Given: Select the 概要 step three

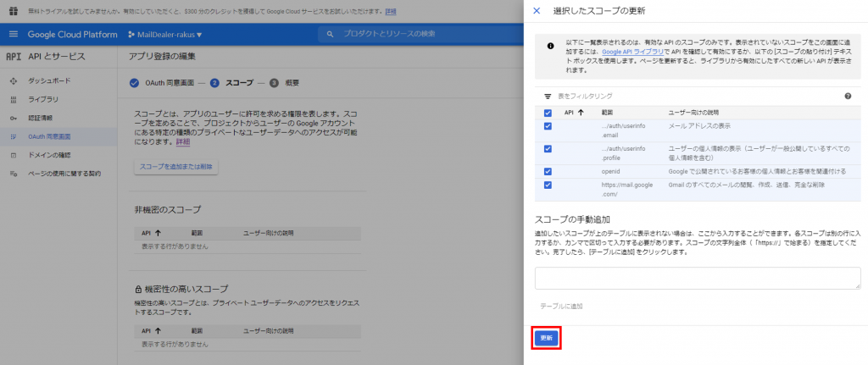Looking at the screenshot, I should point(285,84).
